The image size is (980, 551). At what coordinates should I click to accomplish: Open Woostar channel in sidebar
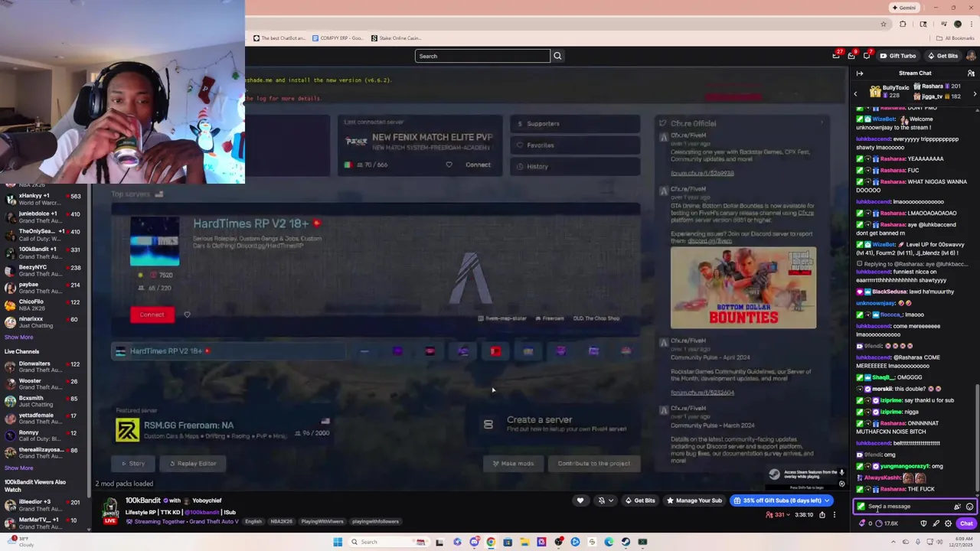coord(44,384)
